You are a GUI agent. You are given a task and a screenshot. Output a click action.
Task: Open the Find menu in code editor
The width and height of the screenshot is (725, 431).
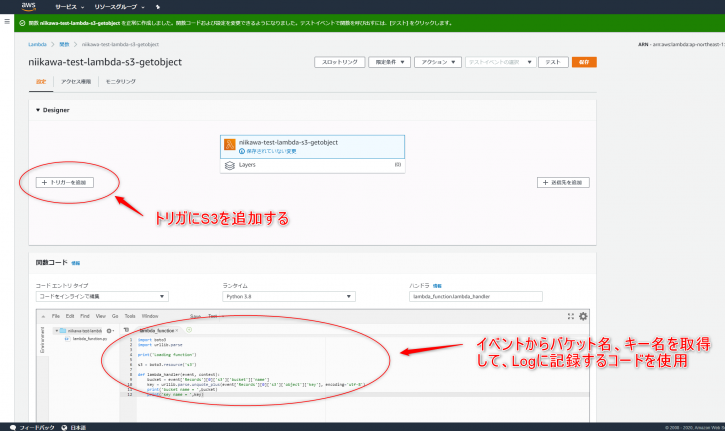[85, 316]
